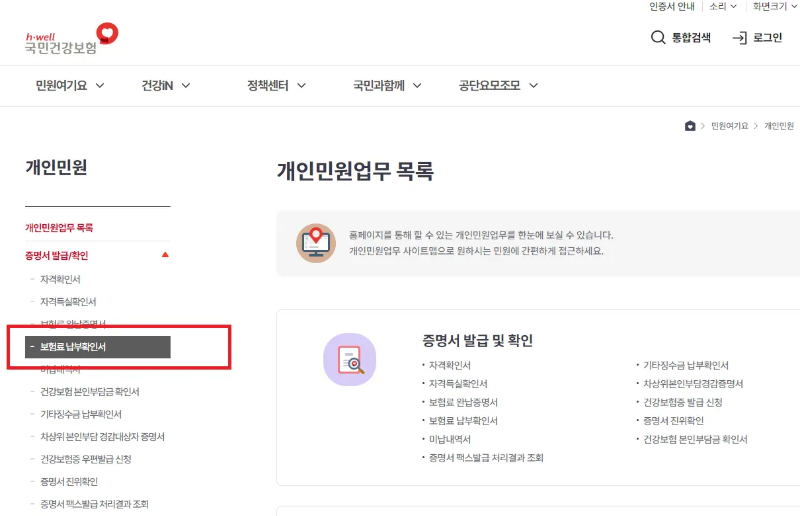800x516 pixels.
Task: Open 보험료 완납증명서 link in main list
Action: [x=463, y=402]
